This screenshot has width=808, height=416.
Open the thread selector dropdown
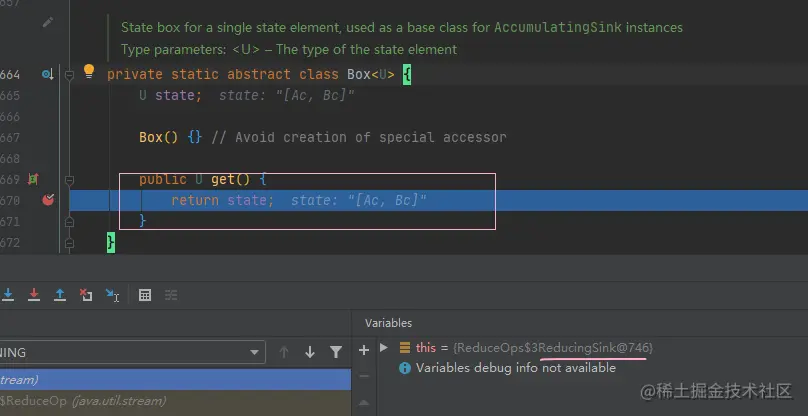[x=132, y=353]
